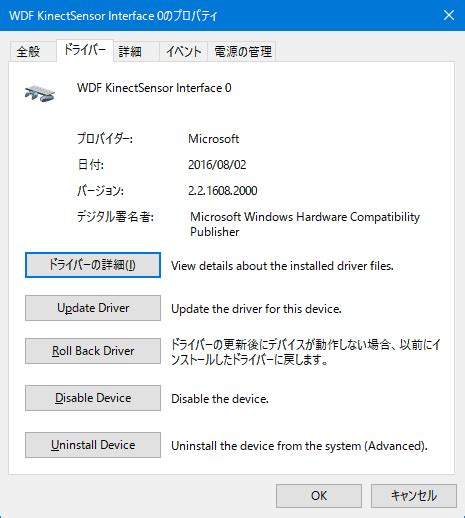
Task: Click the キャンセル button
Action: [414, 496]
